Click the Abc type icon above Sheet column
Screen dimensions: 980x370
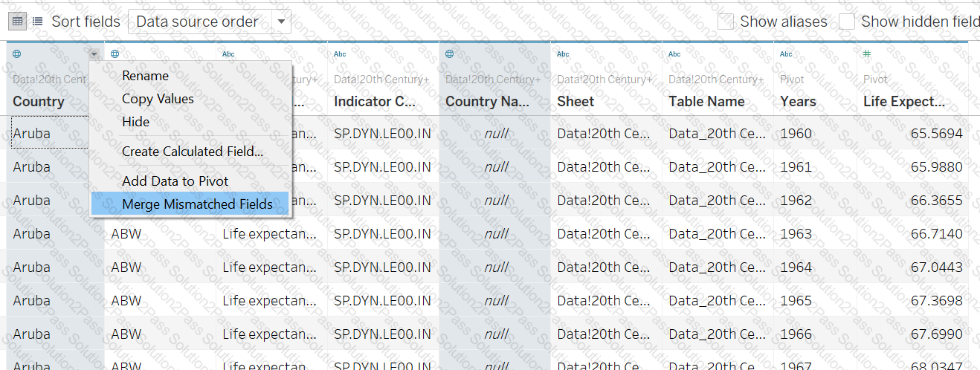pyautogui.click(x=563, y=54)
